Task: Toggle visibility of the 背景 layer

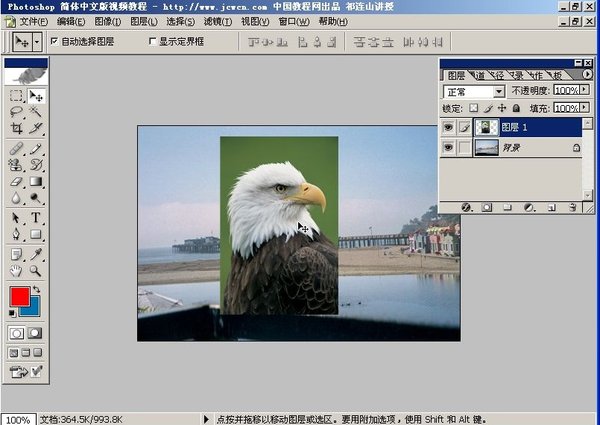Action: click(x=448, y=148)
